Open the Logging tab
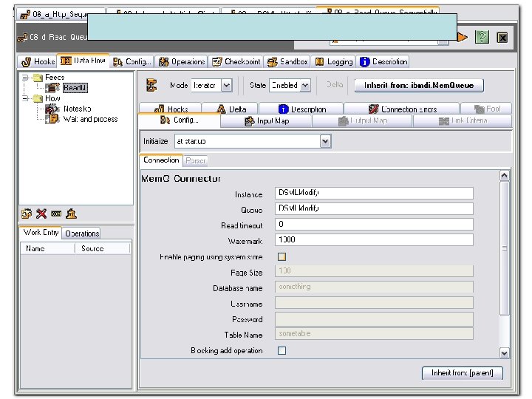Image resolution: width=532 pixels, height=399 pixels. (333, 61)
